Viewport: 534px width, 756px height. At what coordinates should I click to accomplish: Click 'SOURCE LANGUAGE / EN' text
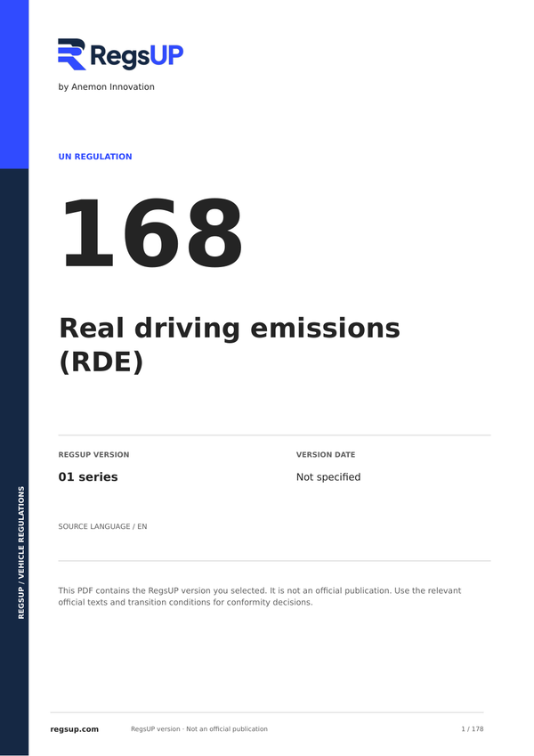tap(102, 526)
